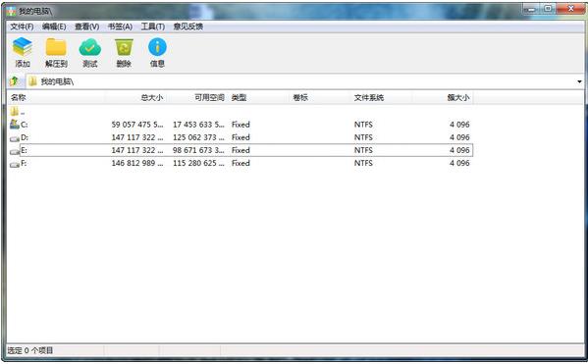Click total size 59 057 475 5... for C:
The width and height of the screenshot is (588, 364).
pyautogui.click(x=137, y=125)
